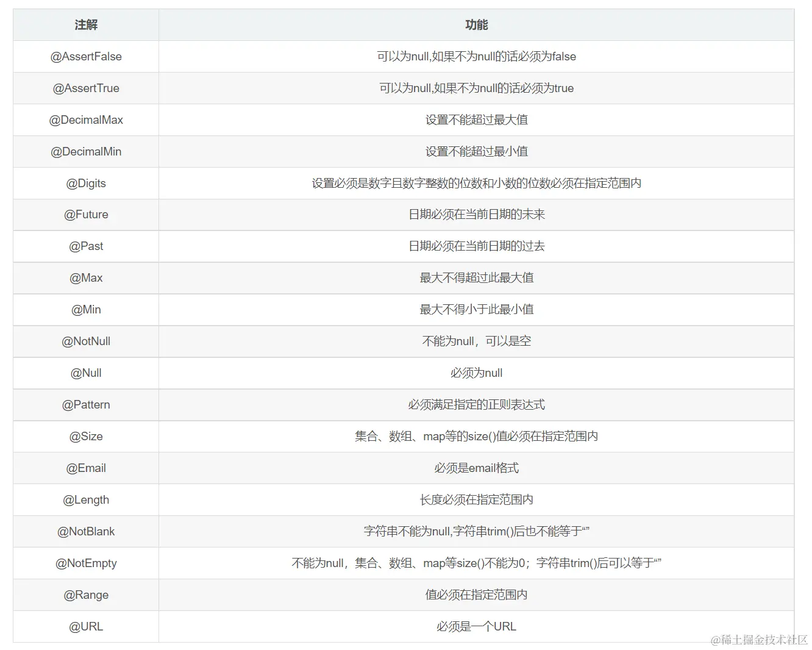
Task: Select the @Range annotation cell
Action: click(x=86, y=595)
